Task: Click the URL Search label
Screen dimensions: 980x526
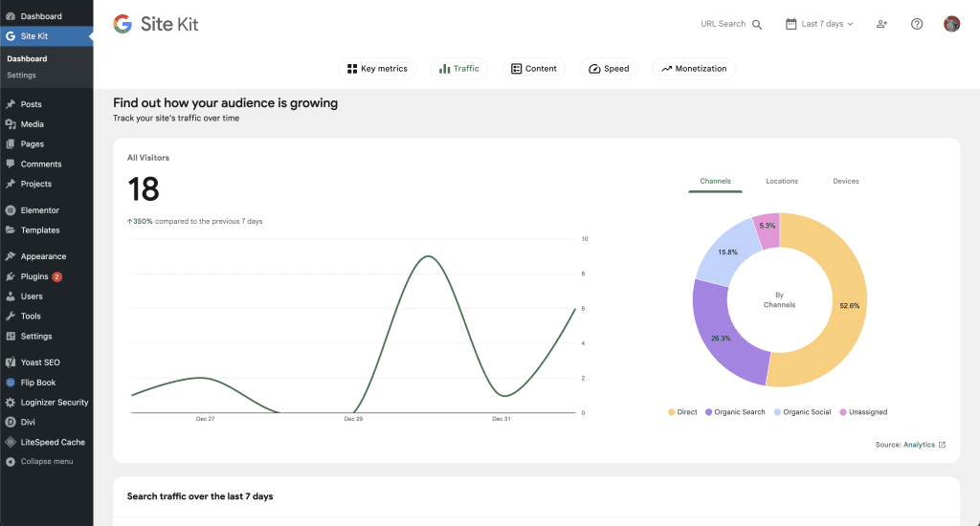Action: pyautogui.click(x=724, y=24)
